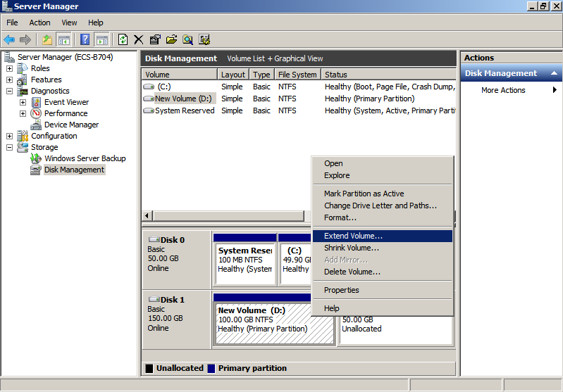Open the More Actions submenu arrow
The width and height of the screenshot is (563, 392).
pos(555,90)
